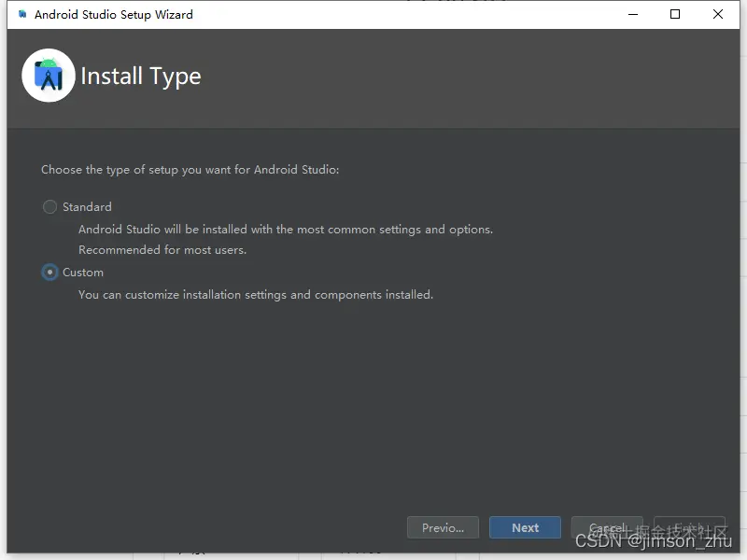
Task: Select the Custom install type radio button
Action: point(50,273)
